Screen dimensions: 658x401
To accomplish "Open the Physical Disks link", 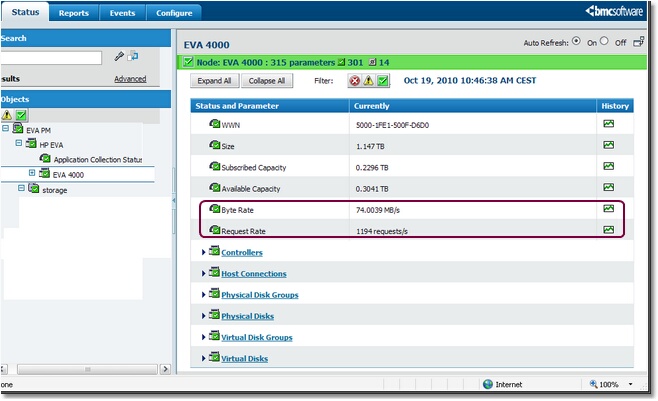I will coord(248,316).
